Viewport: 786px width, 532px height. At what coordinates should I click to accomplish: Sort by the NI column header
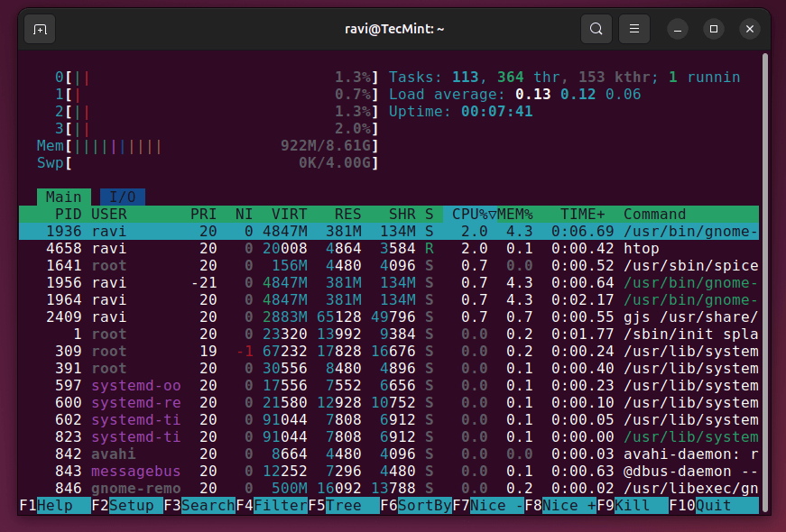(245, 215)
